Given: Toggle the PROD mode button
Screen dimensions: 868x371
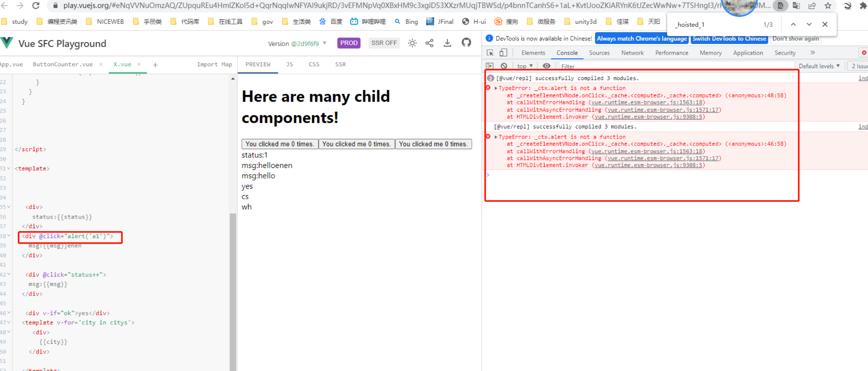Looking at the screenshot, I should point(348,43).
